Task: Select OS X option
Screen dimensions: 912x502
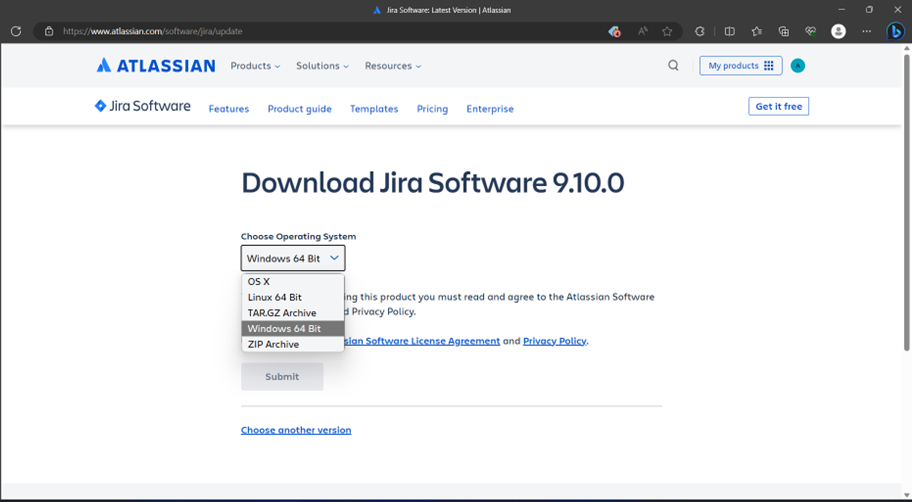Action: point(293,282)
